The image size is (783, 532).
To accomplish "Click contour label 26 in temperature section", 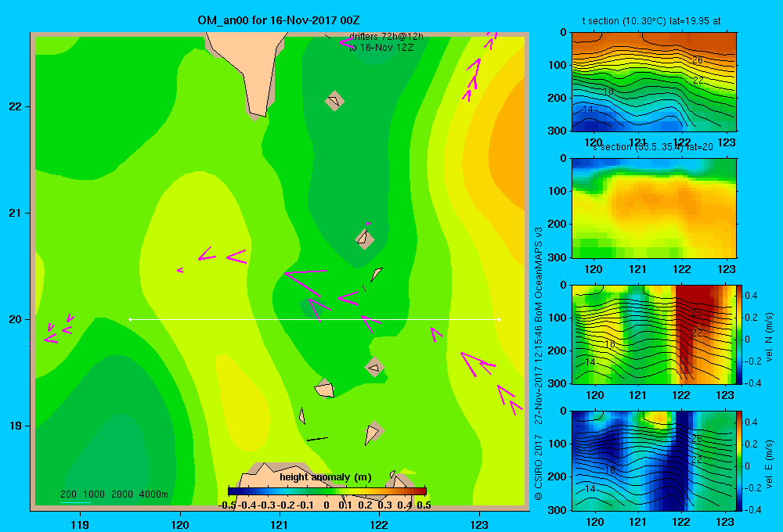I will [698, 60].
